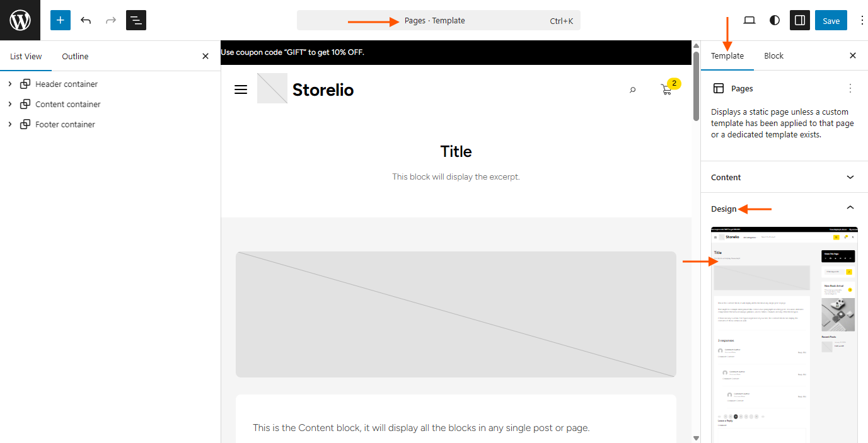The height and width of the screenshot is (443, 868).
Task: Toggle the document overview list icon
Action: tap(136, 20)
